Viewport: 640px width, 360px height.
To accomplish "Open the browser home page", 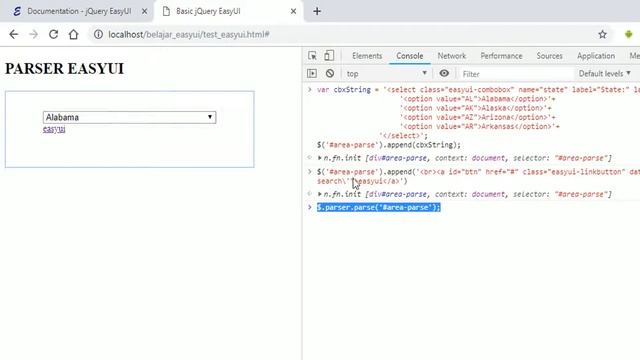I will tap(73, 34).
